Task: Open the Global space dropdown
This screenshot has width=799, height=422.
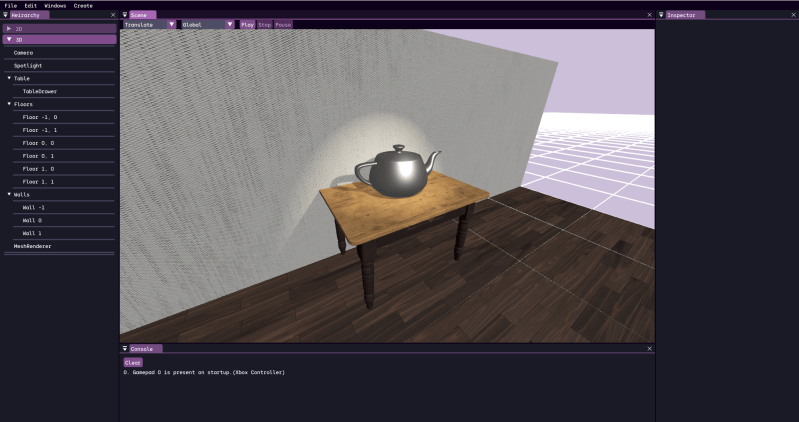Action: point(208,24)
